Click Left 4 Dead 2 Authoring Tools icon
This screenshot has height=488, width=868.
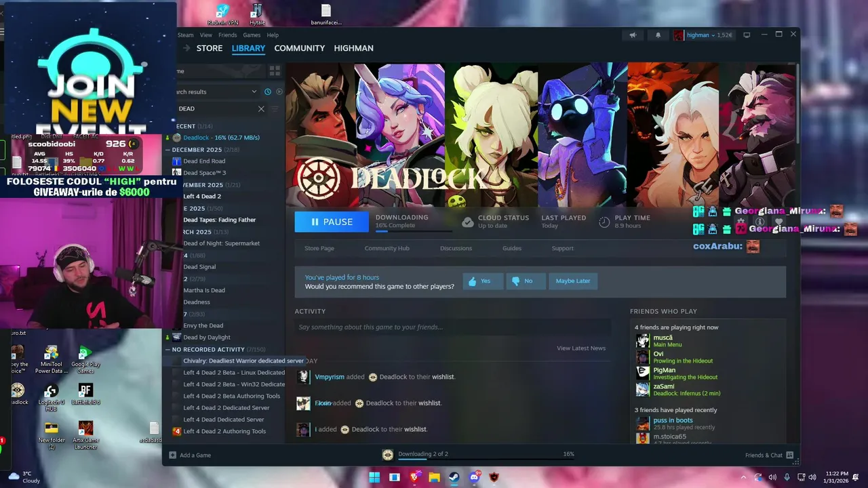[177, 431]
